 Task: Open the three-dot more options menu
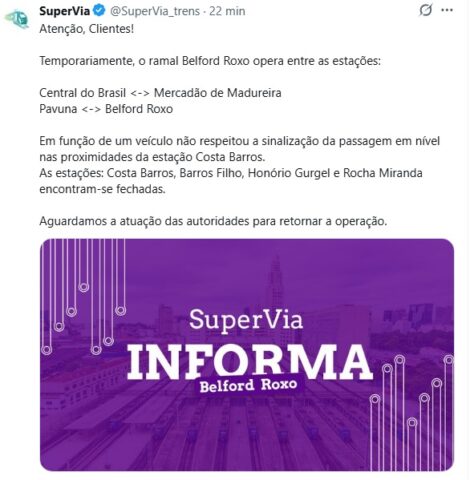point(447,10)
